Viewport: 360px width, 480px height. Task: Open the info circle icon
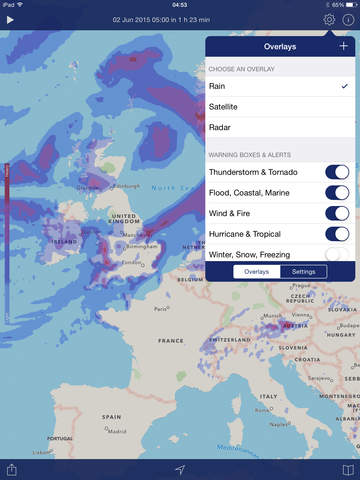348,20
